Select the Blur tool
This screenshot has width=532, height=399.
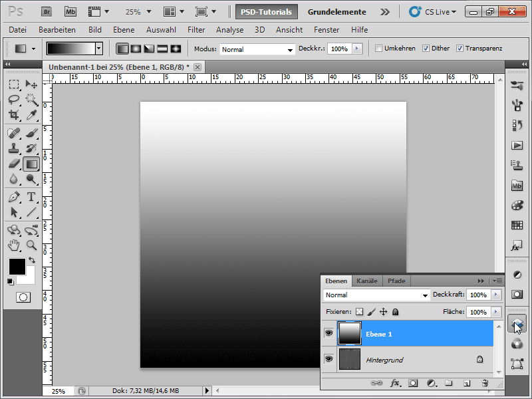point(14,179)
